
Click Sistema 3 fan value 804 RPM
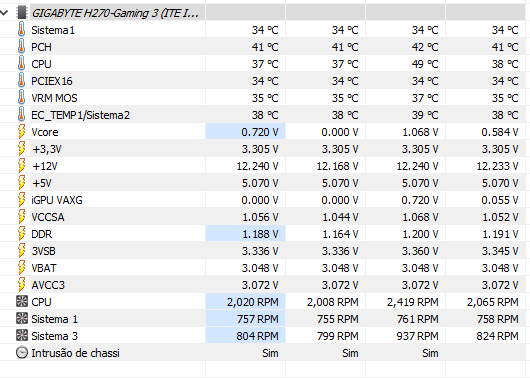(x=257, y=336)
